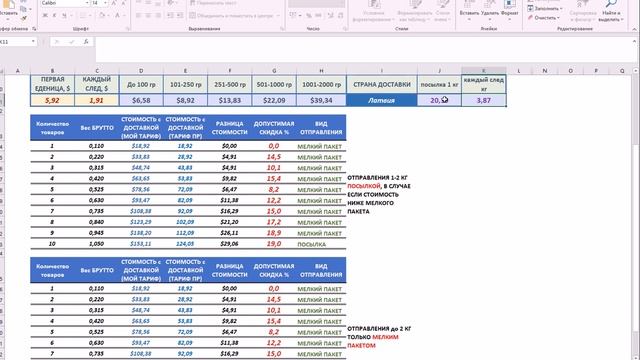
Task: Click the Format (Формат) cells button
Action: [x=509, y=11]
